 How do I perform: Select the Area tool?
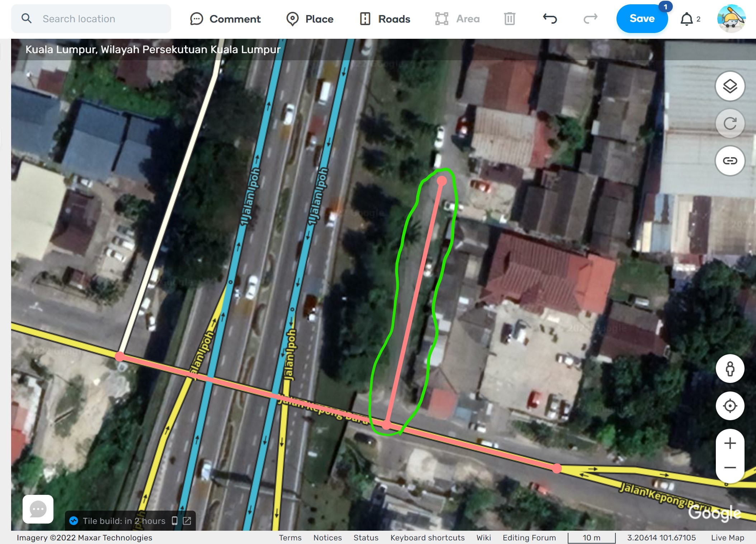click(x=457, y=19)
